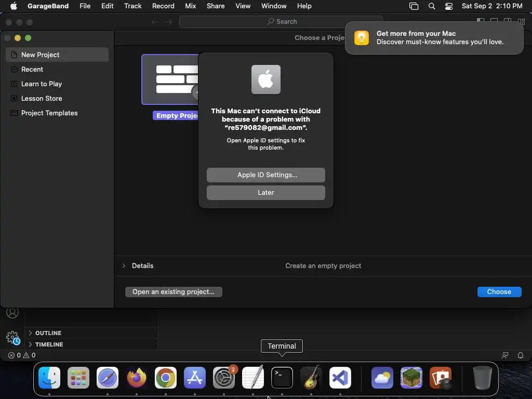Screen dimensions: 532x399
Task: Open the Photo Booth style Dock icon
Action: coord(441,378)
